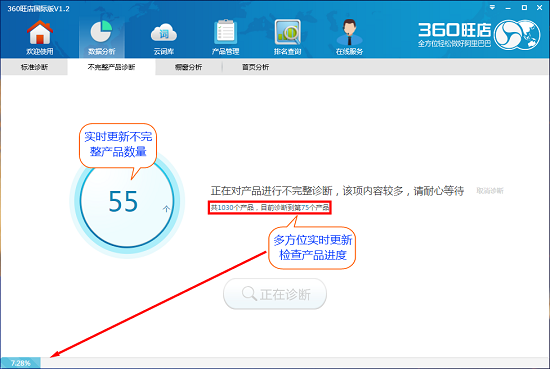Click the 正在诊断 button
Screen dimensions: 550x369
[275, 294]
